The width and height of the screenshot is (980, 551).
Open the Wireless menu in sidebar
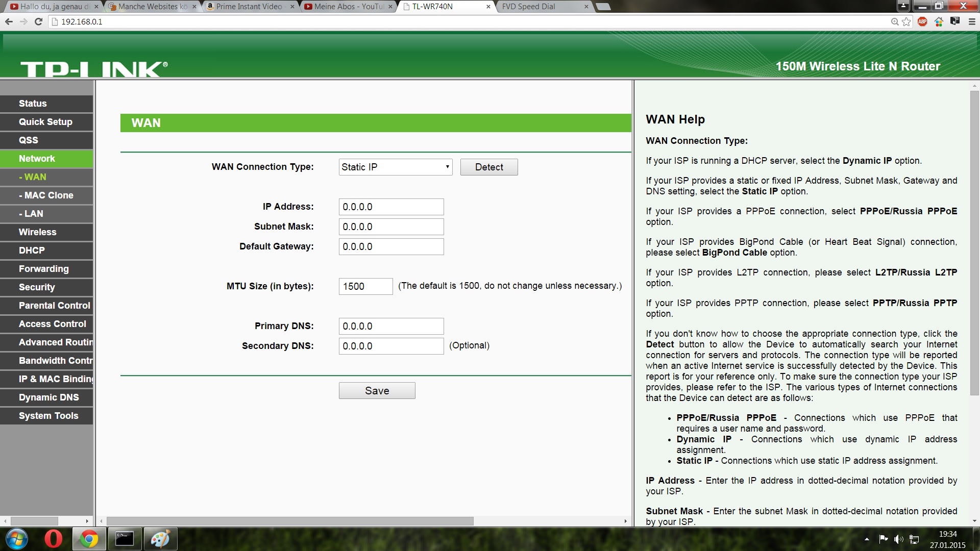[x=38, y=232]
